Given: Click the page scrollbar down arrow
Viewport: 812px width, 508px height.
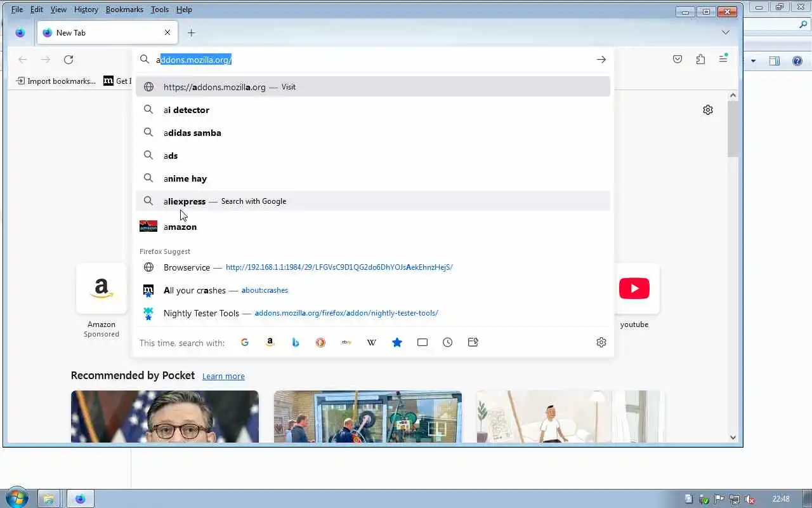Looking at the screenshot, I should tap(733, 437).
